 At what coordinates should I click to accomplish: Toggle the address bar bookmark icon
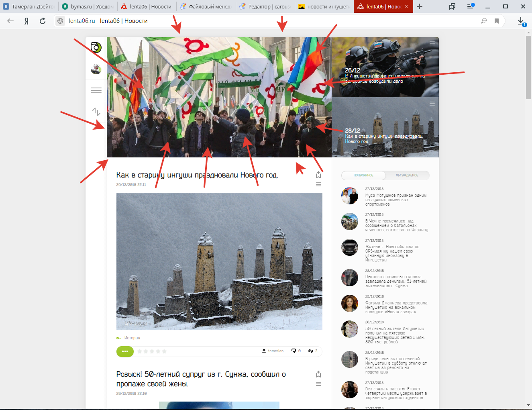(497, 21)
